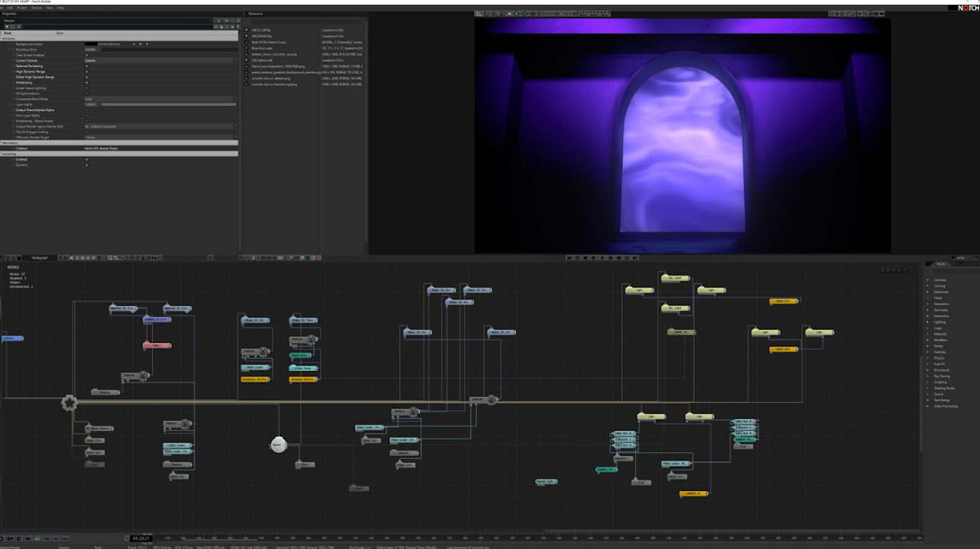980x549 pixels.
Task: Click the LED Spline.c4d resource icon
Action: click(x=246, y=60)
